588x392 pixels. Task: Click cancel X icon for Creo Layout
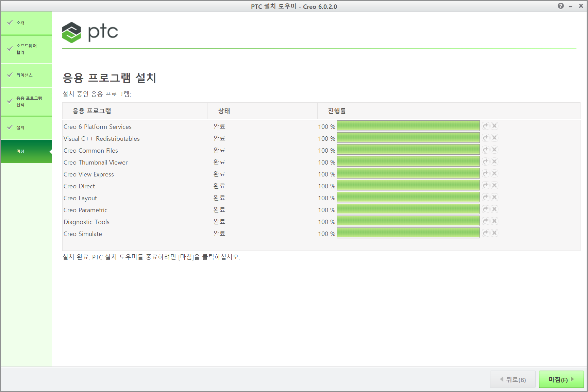pos(494,197)
